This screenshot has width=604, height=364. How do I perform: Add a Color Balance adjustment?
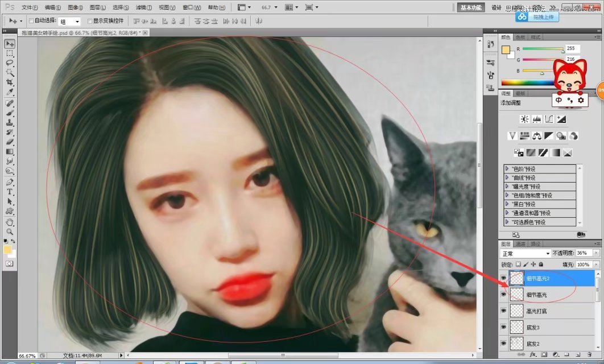pos(536,135)
